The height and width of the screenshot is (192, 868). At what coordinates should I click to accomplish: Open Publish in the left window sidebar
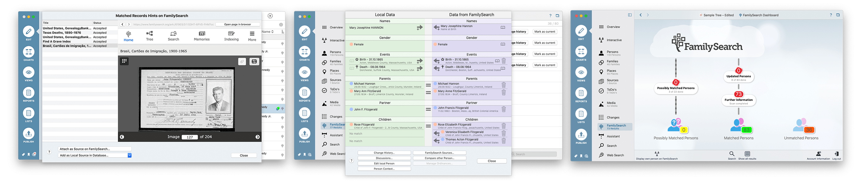tap(29, 135)
